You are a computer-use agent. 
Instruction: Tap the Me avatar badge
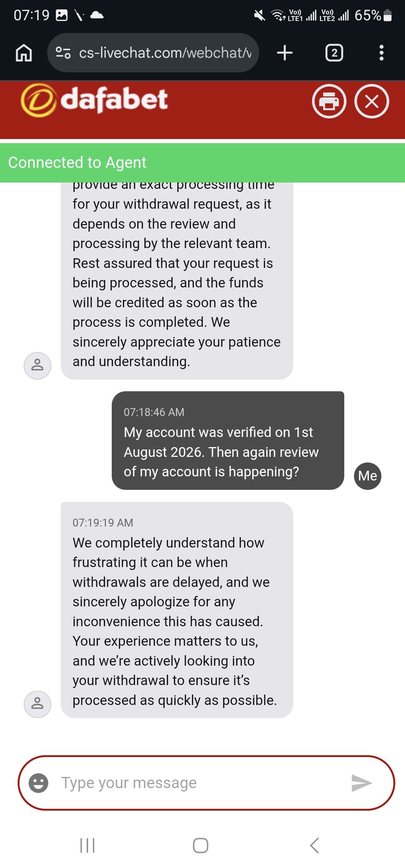(x=367, y=476)
